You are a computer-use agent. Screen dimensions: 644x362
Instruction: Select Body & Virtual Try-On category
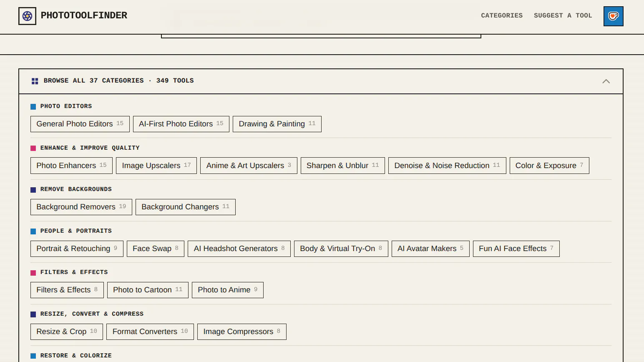[x=341, y=249]
